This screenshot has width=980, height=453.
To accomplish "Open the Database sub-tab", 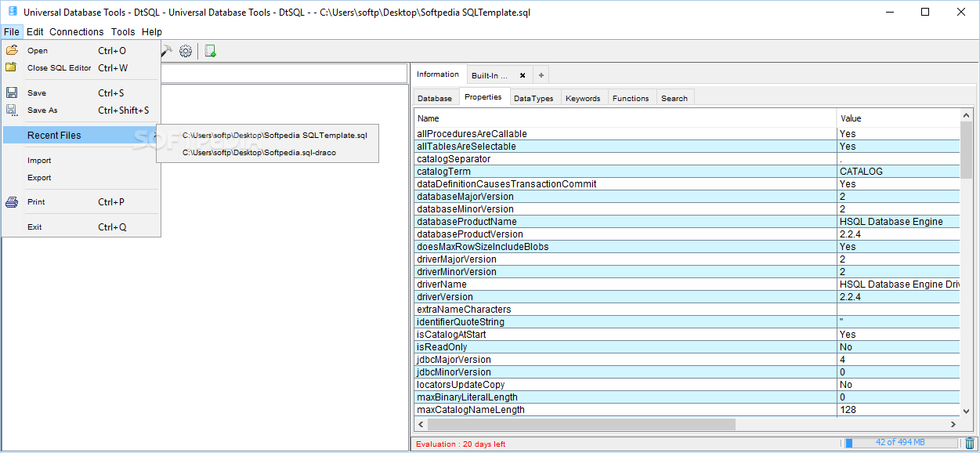I will tap(435, 98).
